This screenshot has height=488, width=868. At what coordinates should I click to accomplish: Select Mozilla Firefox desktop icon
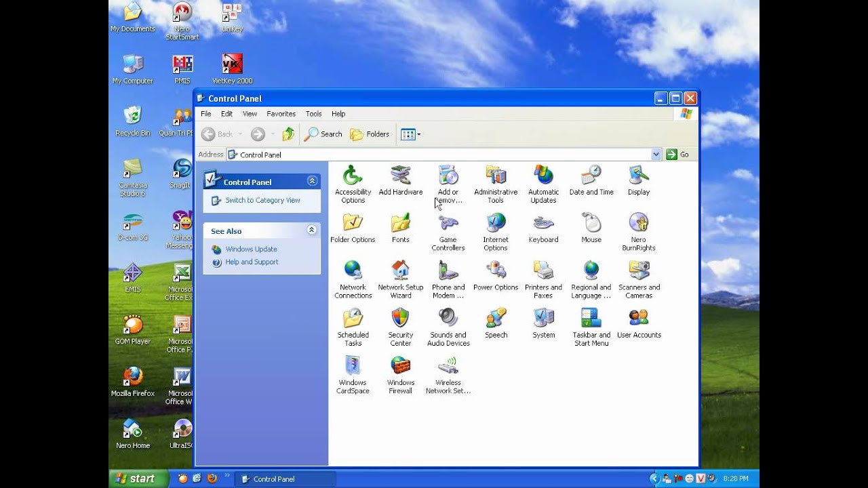[x=133, y=382]
